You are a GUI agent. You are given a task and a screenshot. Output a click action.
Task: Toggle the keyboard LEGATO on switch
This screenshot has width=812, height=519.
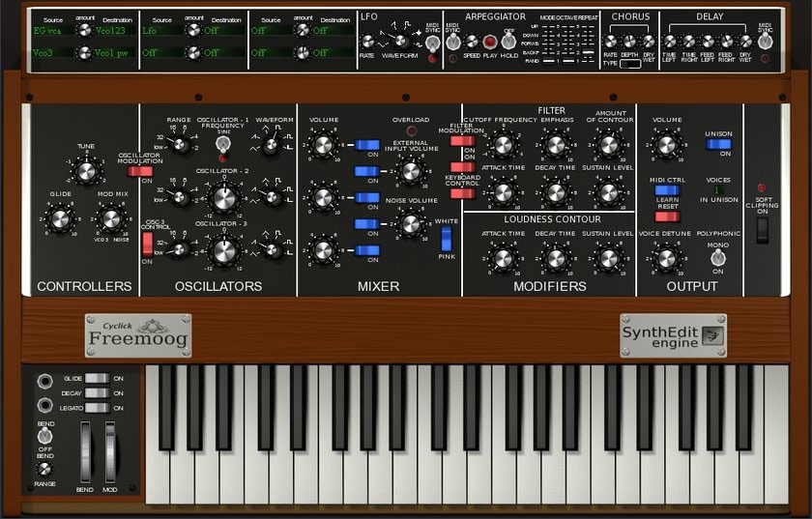tap(98, 408)
